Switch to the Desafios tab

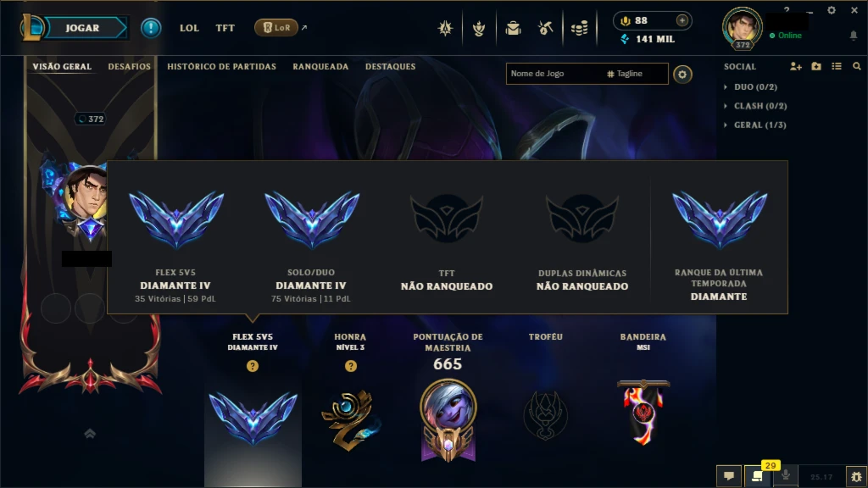pos(129,66)
